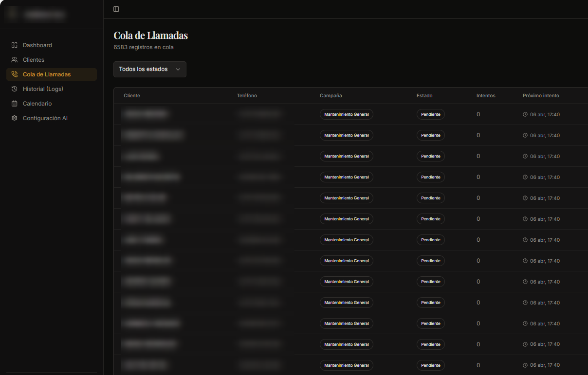Click the "Cola de Llamadas" page heading
This screenshot has width=588, height=375.
[151, 36]
